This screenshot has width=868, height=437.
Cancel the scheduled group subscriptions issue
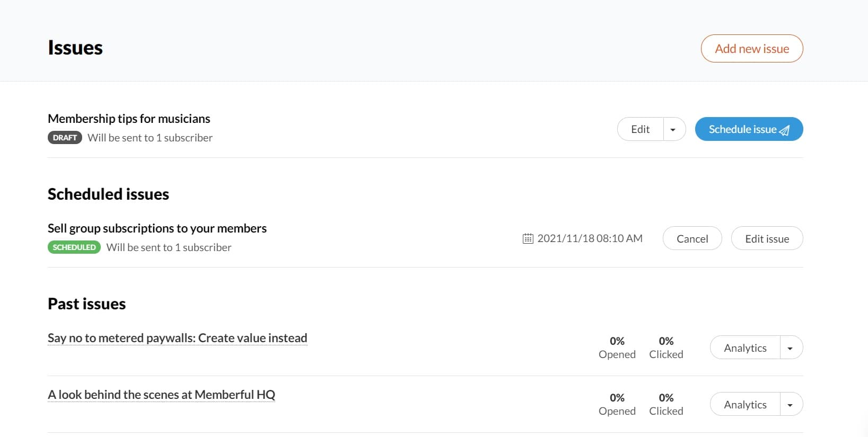[x=692, y=238]
